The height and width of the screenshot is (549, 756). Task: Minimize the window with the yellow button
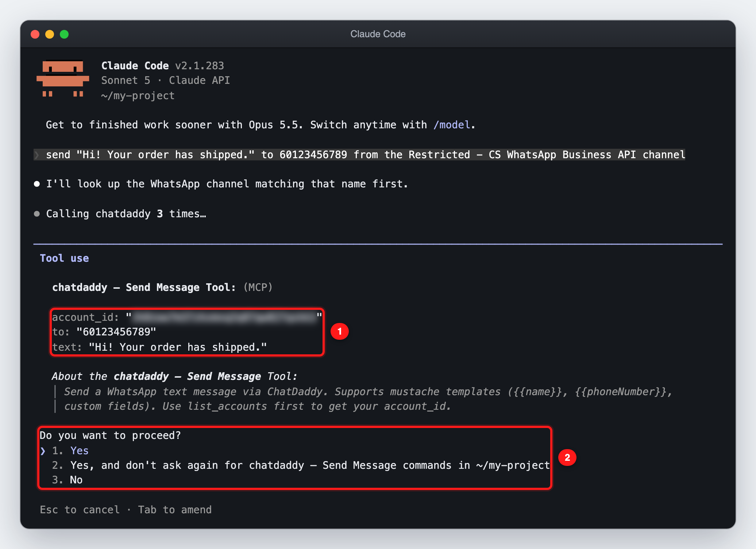pyautogui.click(x=50, y=34)
